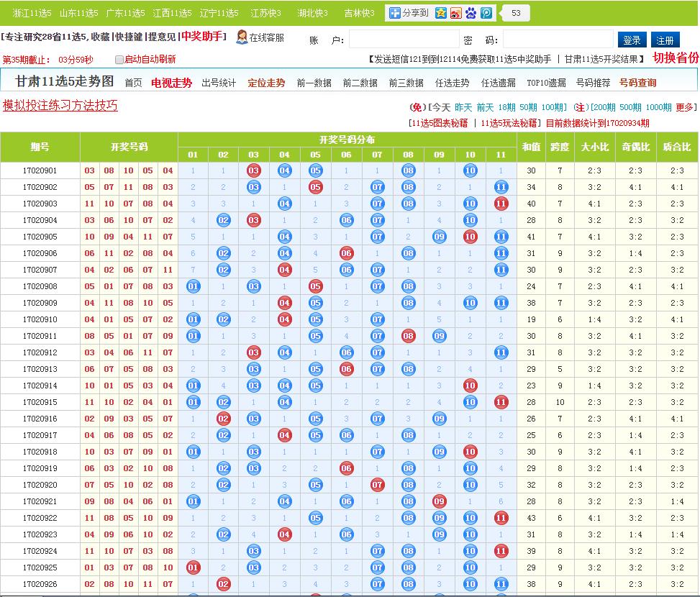
Task: Click the 奇偶比 column header
Action: pyautogui.click(x=636, y=147)
